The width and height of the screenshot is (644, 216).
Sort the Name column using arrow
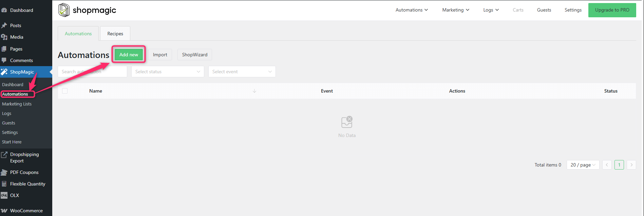(254, 91)
